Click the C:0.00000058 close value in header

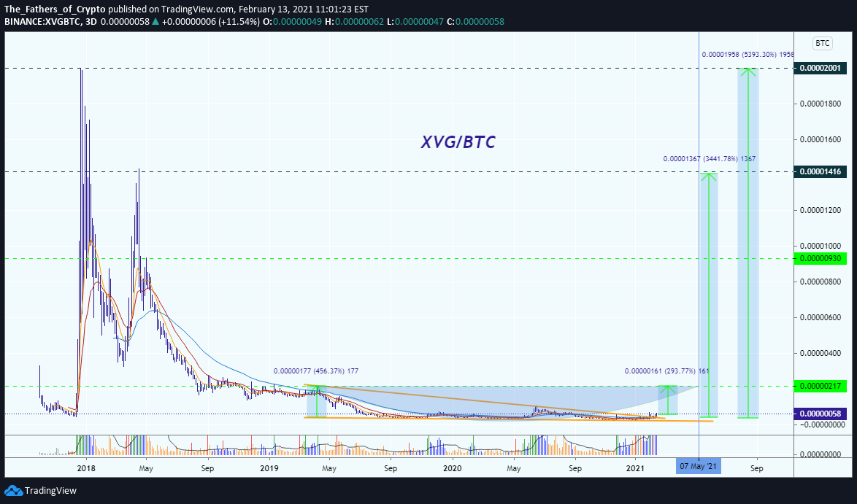[475, 22]
